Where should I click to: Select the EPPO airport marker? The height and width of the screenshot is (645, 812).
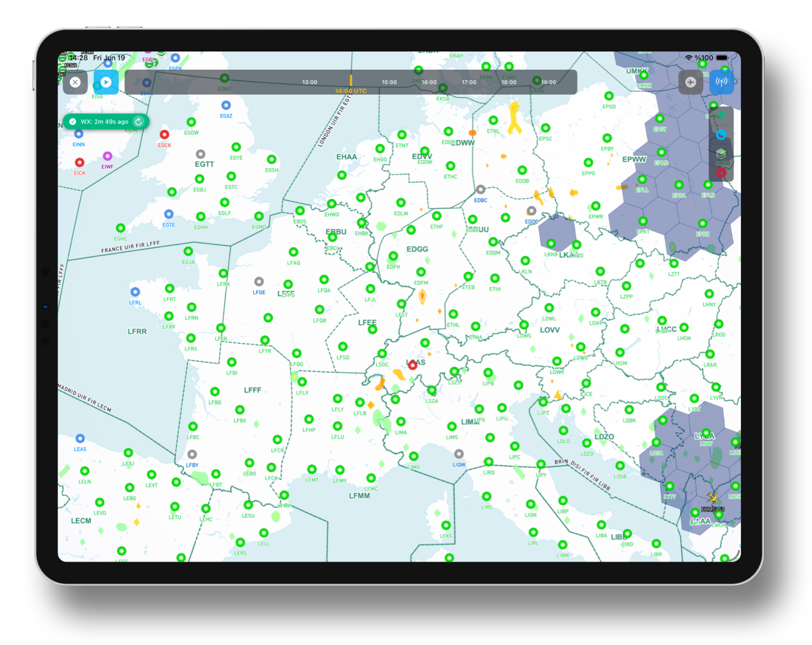pyautogui.click(x=588, y=163)
